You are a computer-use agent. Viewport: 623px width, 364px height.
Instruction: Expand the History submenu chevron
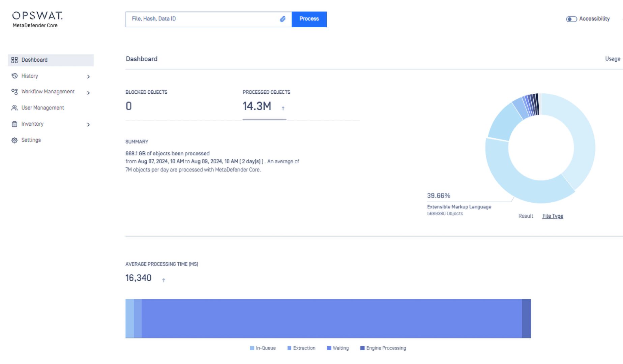point(88,77)
